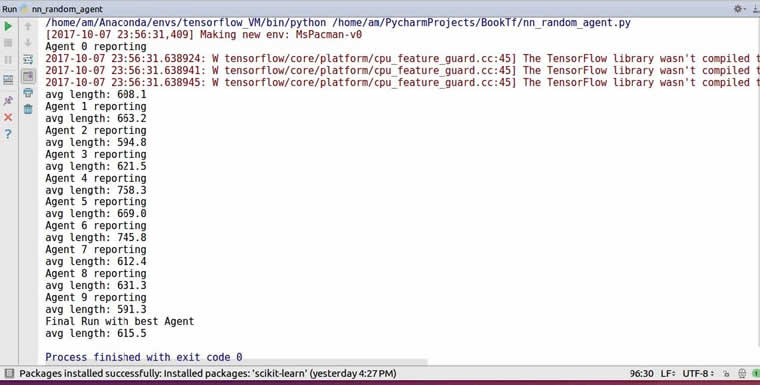Click Up the stack trace arrow
The width and height of the screenshot is (760, 385).
click(x=28, y=26)
